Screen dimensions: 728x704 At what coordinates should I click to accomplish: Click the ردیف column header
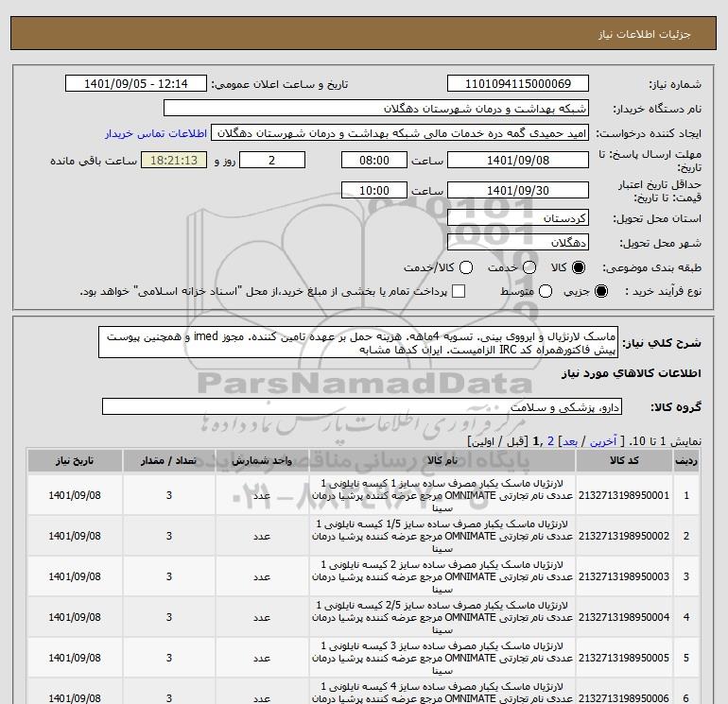(x=686, y=460)
